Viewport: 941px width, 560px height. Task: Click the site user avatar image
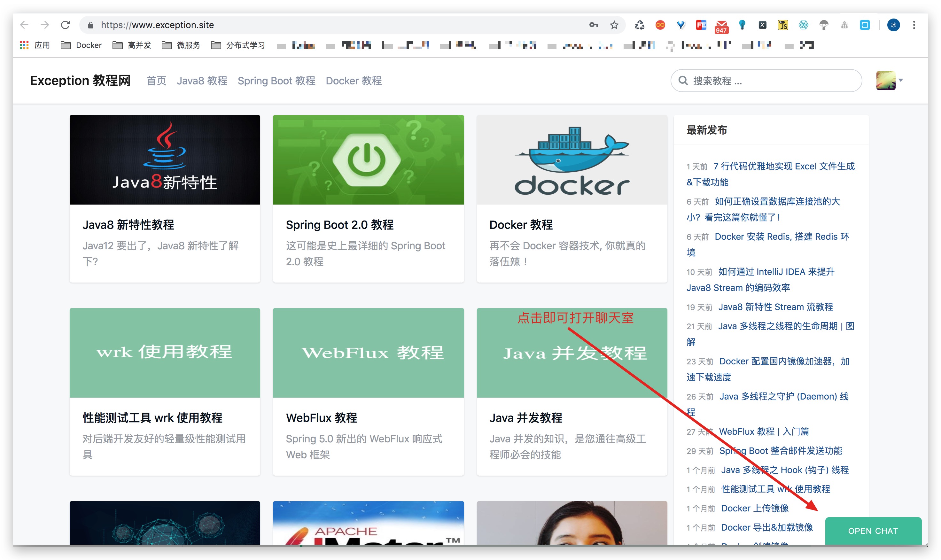click(885, 80)
